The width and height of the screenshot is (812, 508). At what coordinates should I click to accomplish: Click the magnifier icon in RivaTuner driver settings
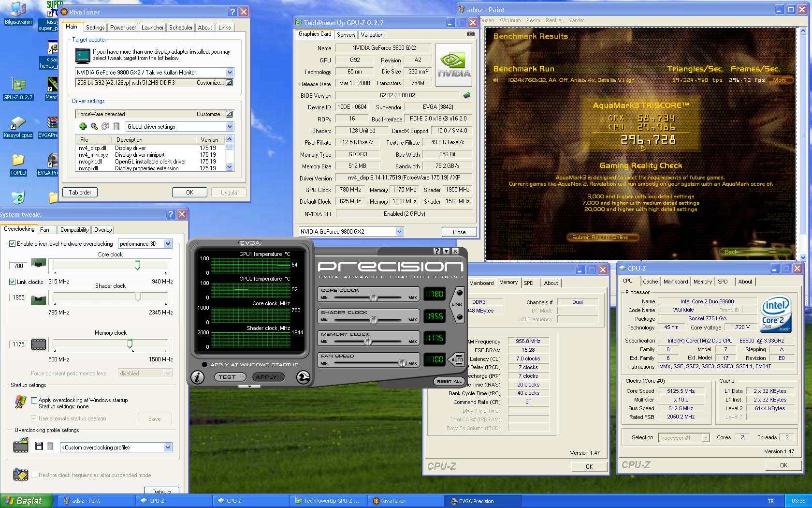pos(94,126)
